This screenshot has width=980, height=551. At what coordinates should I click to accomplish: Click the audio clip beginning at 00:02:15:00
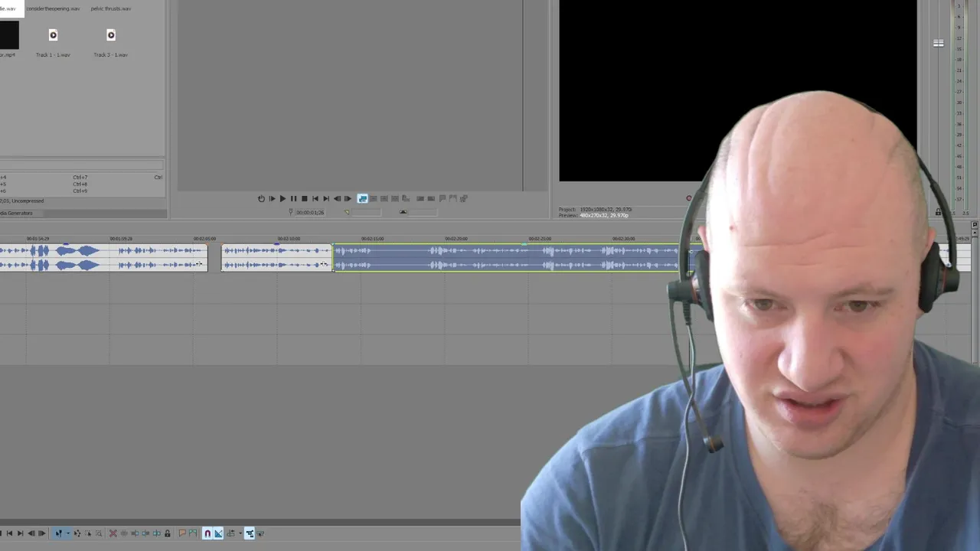[505, 258]
